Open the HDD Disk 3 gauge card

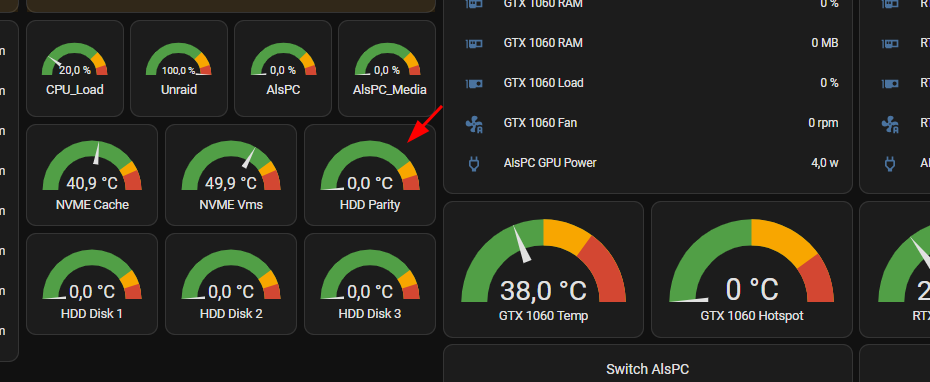click(370, 284)
